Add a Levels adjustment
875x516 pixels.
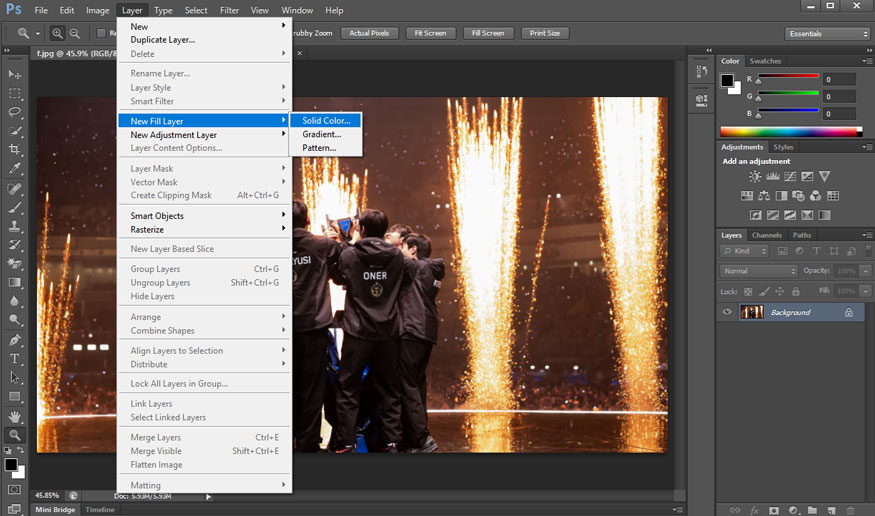772,176
